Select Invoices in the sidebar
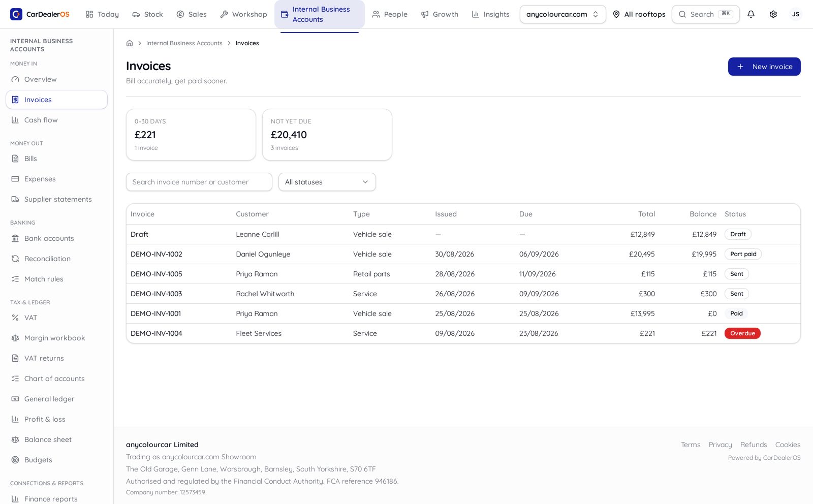This screenshot has height=504, width=813. [x=56, y=100]
